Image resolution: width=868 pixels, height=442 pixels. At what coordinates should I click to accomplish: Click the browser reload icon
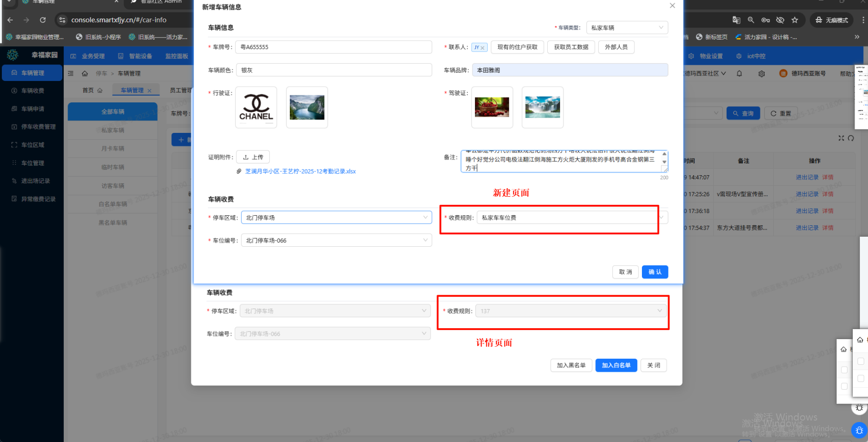(x=43, y=20)
